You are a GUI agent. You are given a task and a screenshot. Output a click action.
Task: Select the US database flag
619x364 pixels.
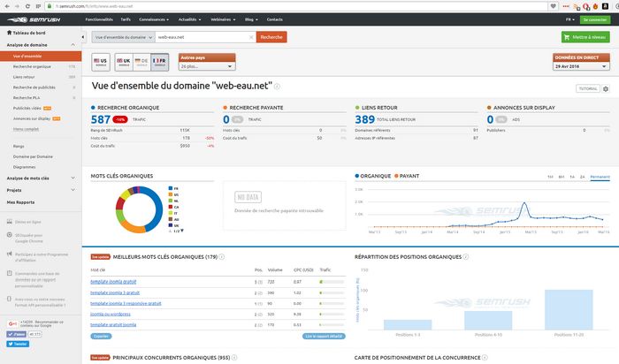[x=101, y=62]
